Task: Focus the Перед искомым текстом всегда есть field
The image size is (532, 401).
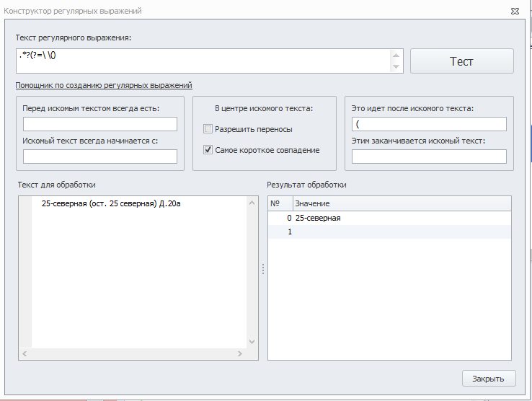Action: click(x=100, y=124)
